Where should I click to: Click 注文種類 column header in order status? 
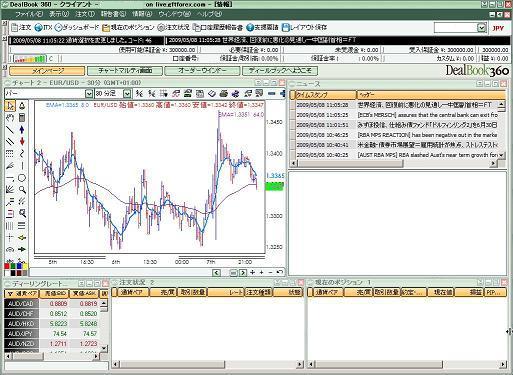(x=259, y=292)
